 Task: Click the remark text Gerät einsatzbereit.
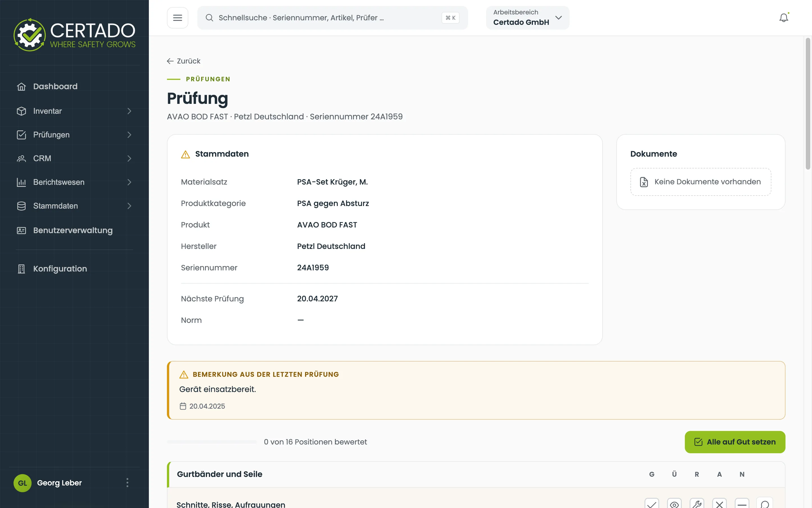(x=217, y=389)
